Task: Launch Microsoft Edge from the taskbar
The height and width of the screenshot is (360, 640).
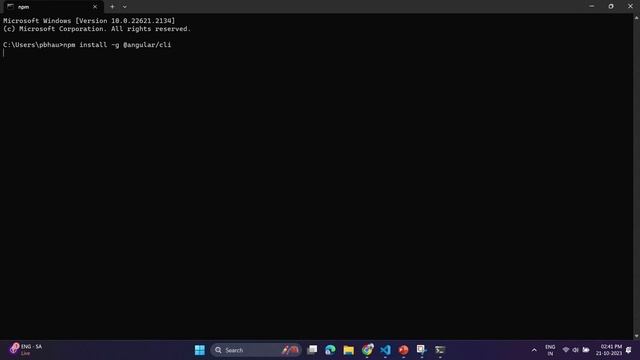Action: (x=330, y=350)
